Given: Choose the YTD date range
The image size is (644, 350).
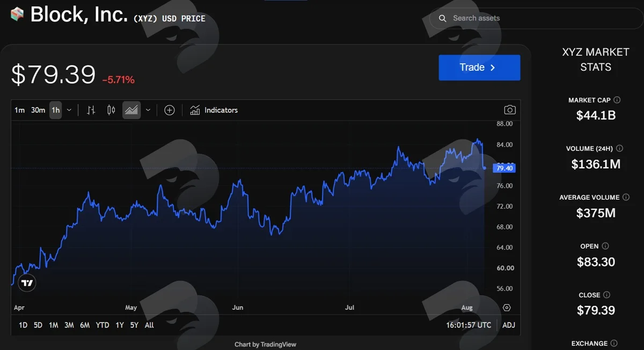Looking at the screenshot, I should pos(103,325).
